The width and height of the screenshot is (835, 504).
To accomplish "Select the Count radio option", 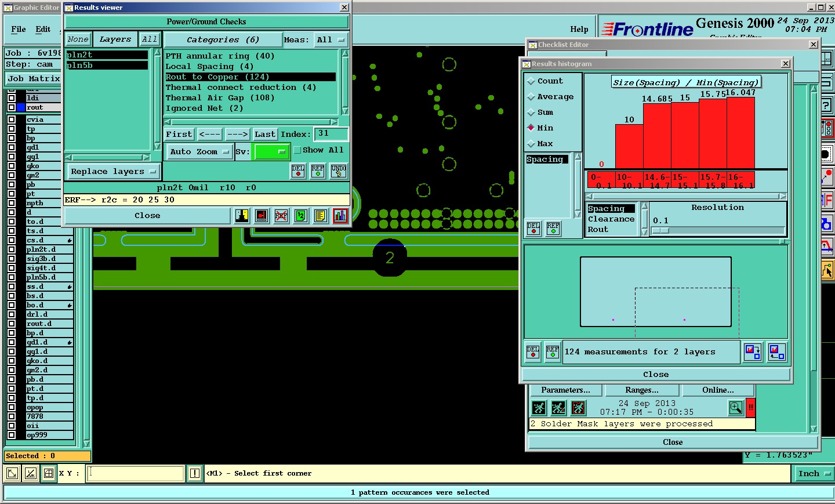I will point(531,81).
